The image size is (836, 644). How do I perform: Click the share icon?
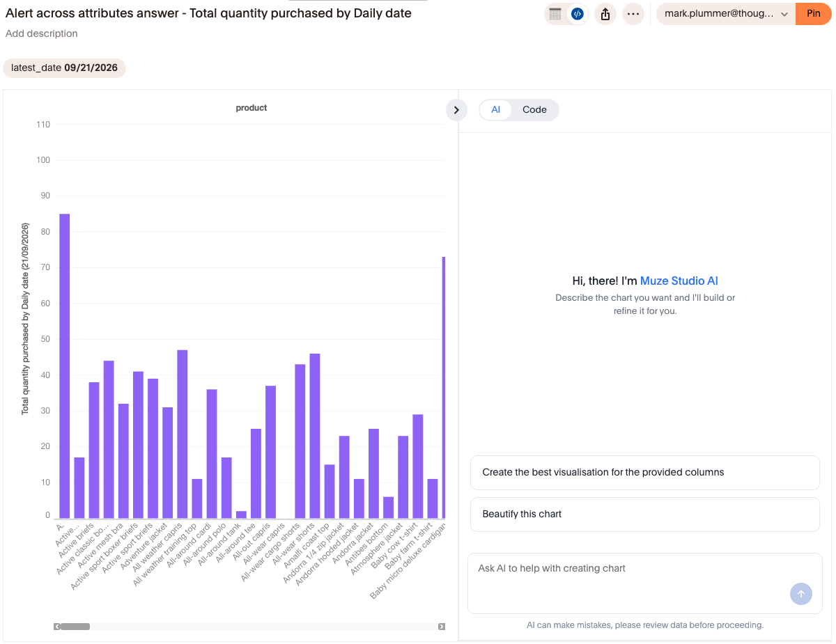605,14
